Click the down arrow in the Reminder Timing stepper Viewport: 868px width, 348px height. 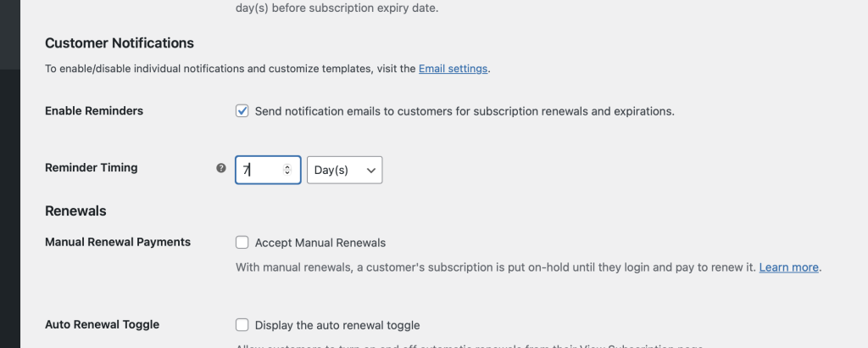point(287,173)
